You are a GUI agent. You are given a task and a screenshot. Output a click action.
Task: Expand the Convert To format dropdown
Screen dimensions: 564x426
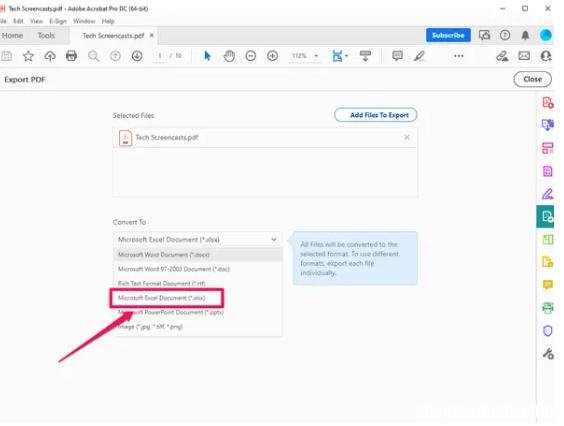[197, 239]
